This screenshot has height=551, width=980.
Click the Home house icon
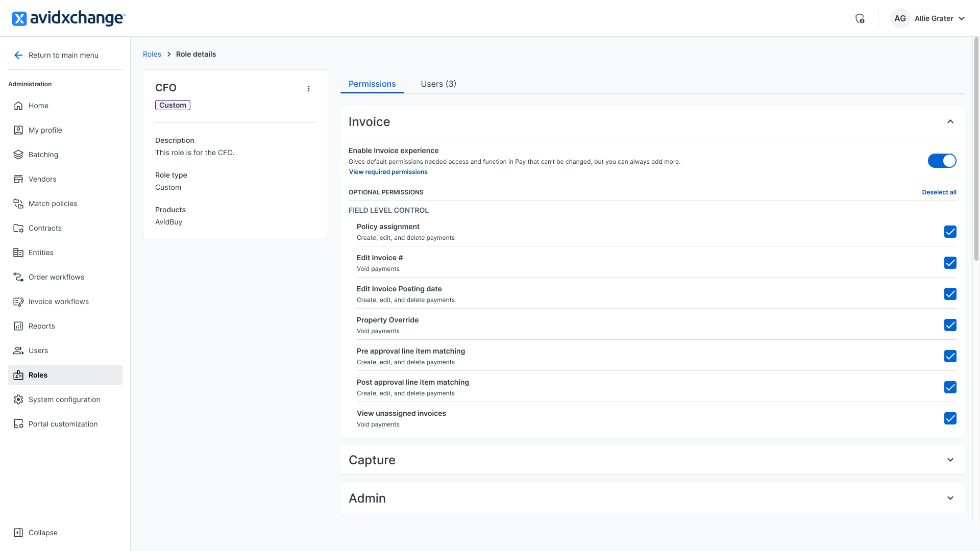pos(18,106)
